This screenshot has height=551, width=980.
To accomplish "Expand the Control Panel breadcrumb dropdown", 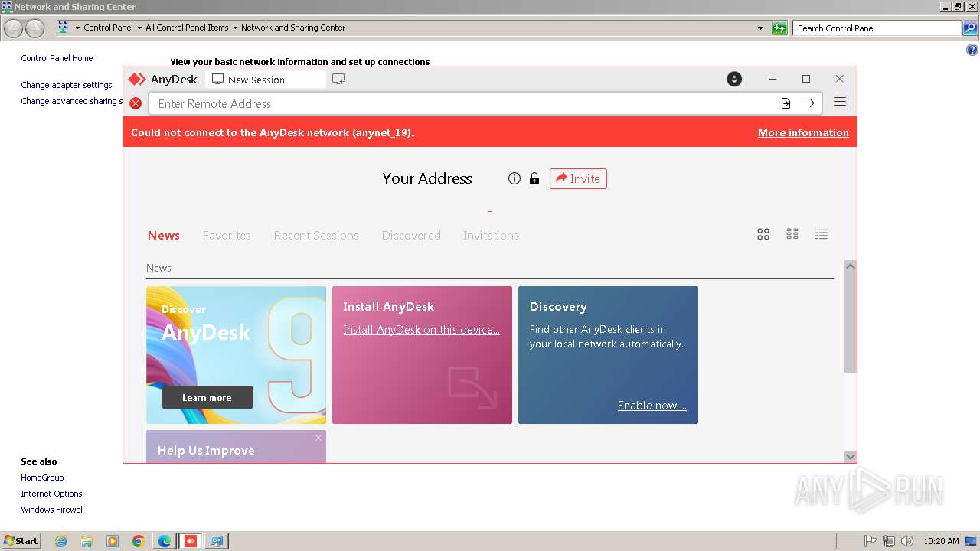I will (139, 28).
